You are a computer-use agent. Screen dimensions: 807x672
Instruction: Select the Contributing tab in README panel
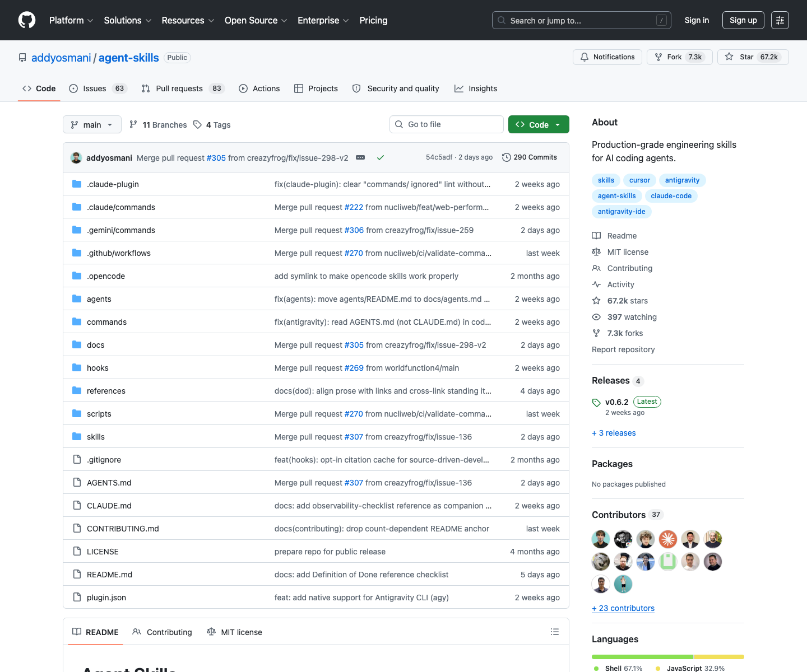pos(163,632)
